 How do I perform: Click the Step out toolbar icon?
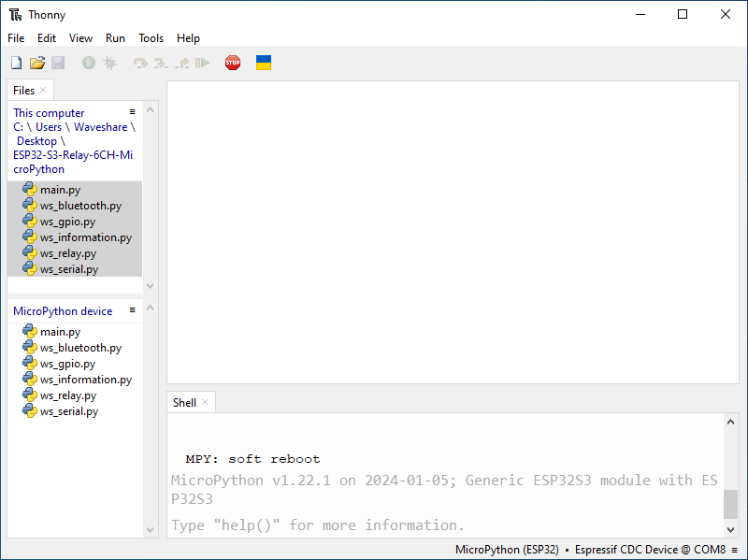(x=181, y=63)
